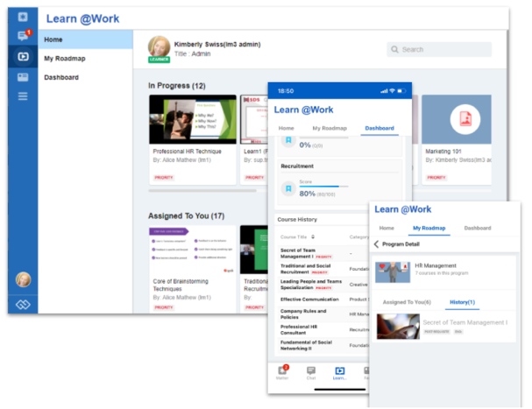Click the Course Title column header

tap(294, 236)
